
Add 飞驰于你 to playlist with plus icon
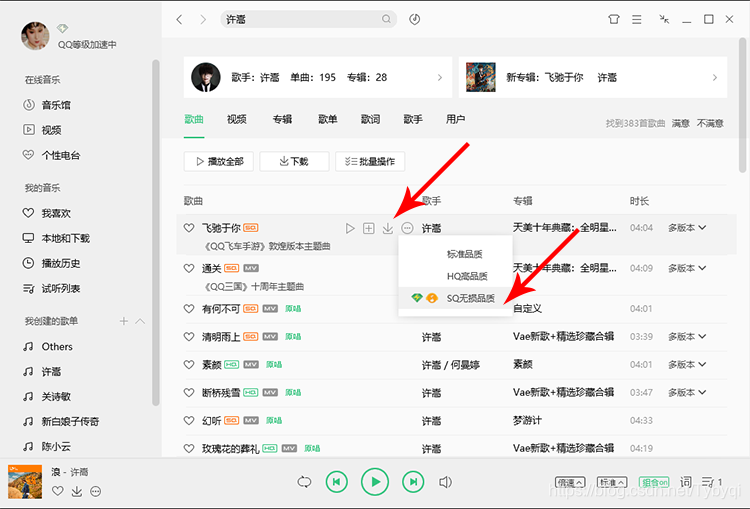point(369,228)
